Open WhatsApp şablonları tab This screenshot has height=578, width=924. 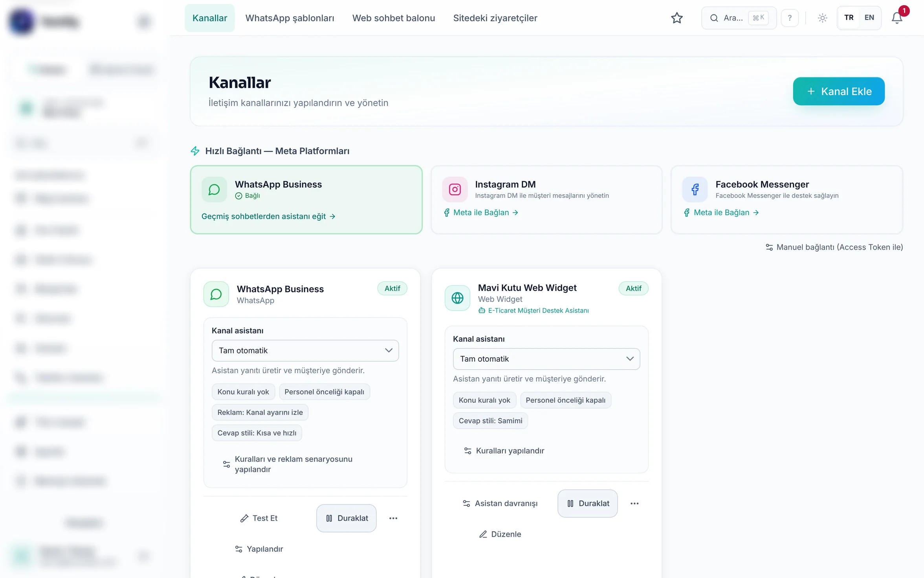290,18
